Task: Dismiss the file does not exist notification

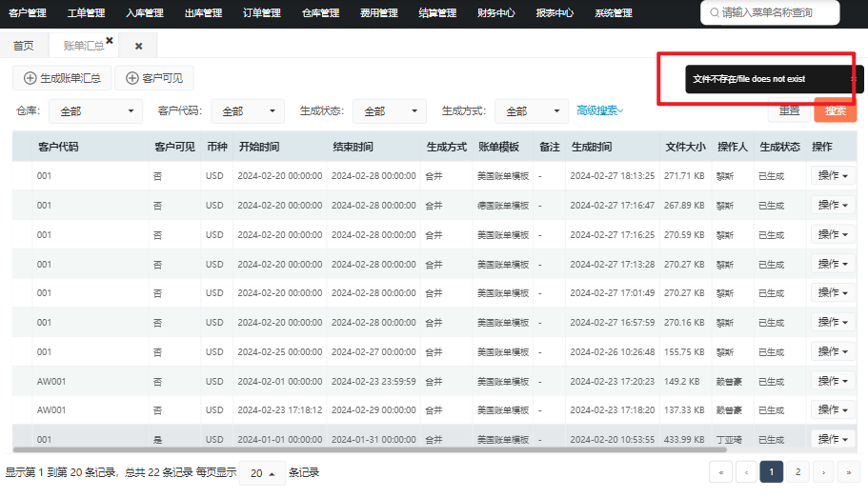Action: click(x=854, y=79)
